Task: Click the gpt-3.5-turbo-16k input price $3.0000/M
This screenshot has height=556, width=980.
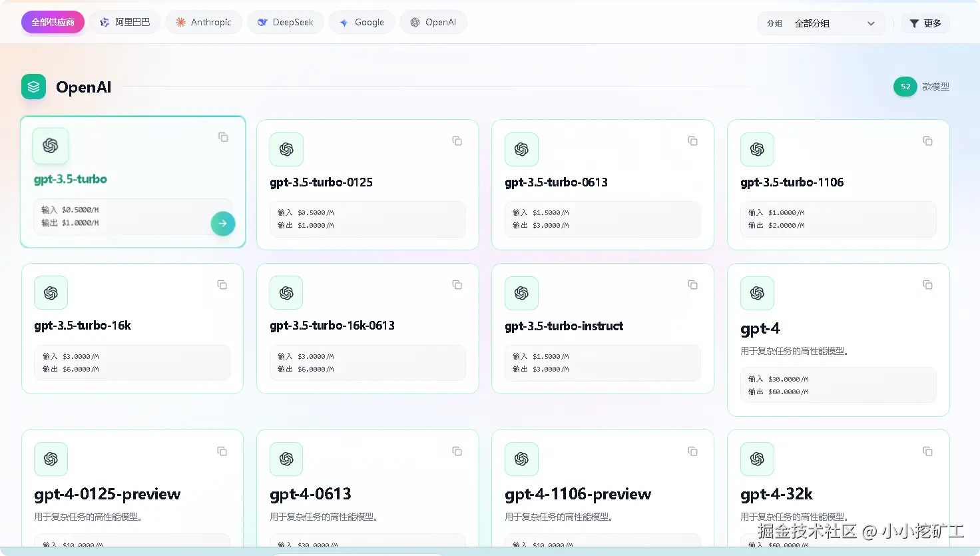Action: (81, 357)
